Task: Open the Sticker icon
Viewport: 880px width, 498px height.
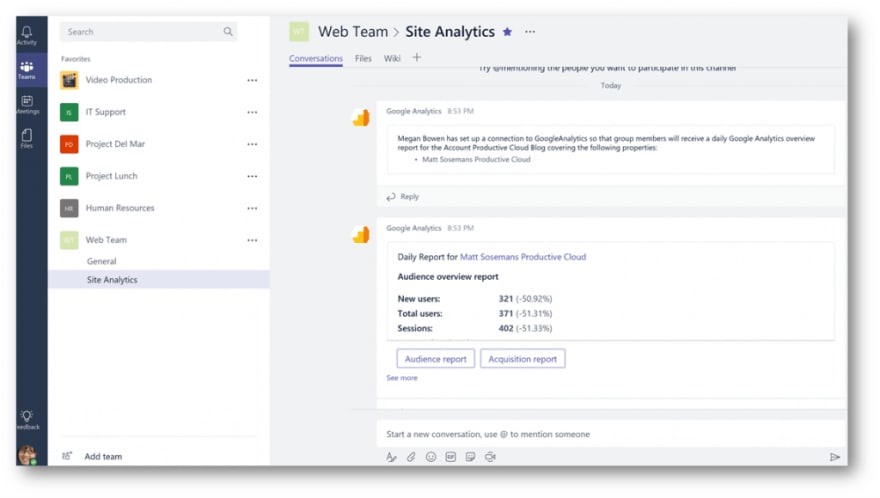Action: point(470,457)
